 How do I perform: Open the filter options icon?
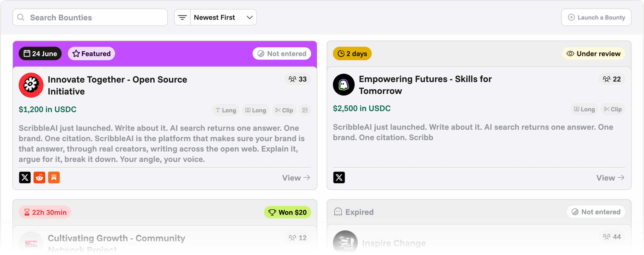pos(182,17)
